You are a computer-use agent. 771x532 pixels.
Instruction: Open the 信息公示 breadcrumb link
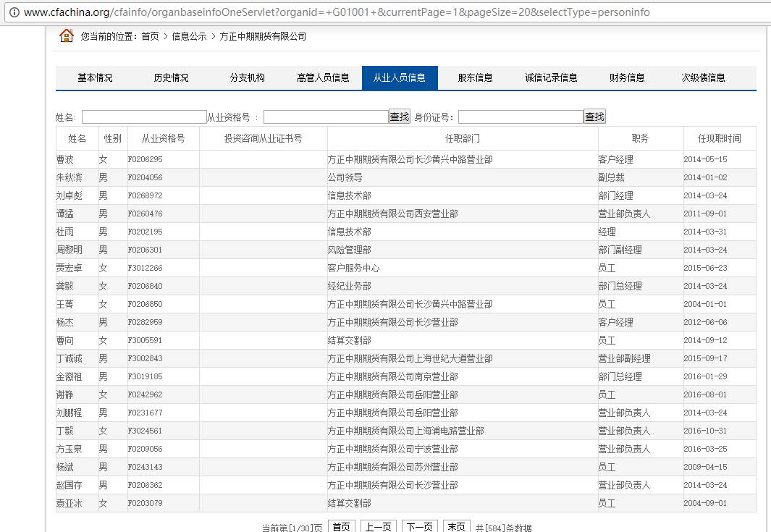189,36
